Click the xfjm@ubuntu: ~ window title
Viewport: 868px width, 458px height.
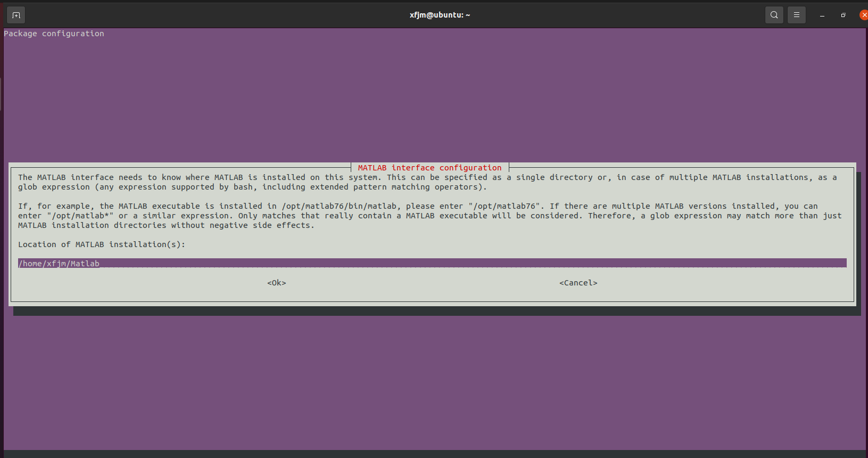coord(440,15)
